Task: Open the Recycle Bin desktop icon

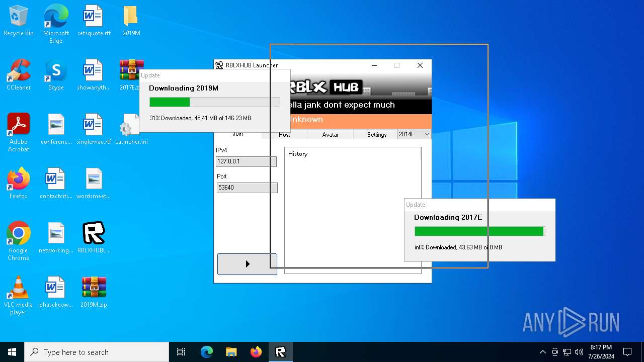Action: tap(19, 21)
